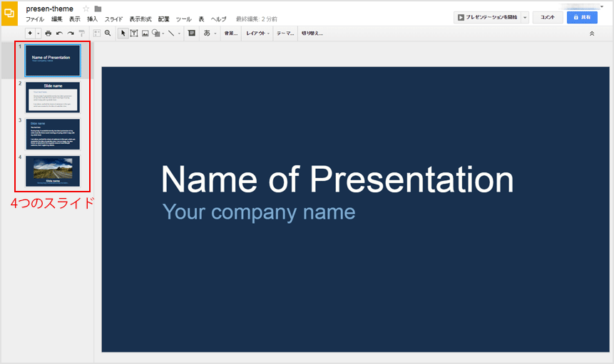This screenshot has width=614, height=364.
Task: Select the shape tool
Action: (x=155, y=33)
